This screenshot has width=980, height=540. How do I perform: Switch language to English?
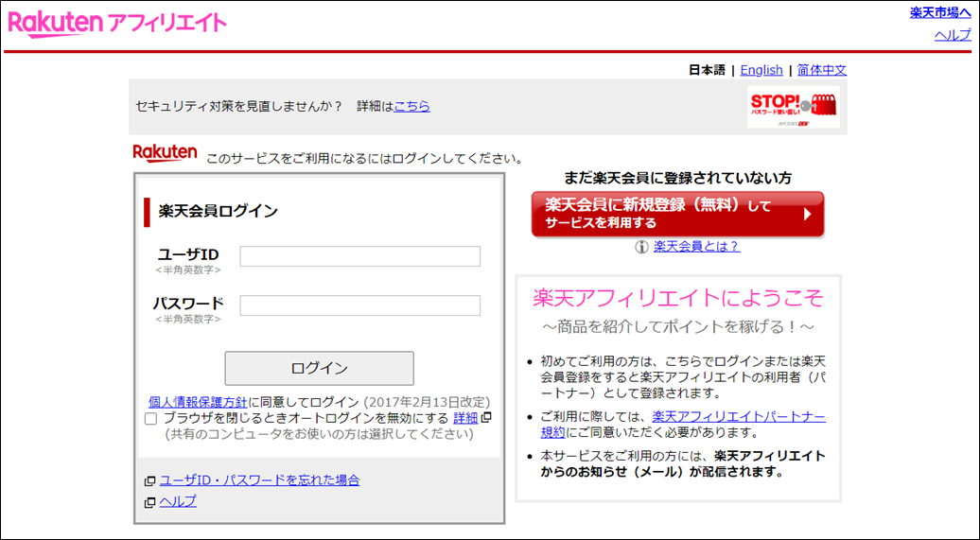coord(761,70)
